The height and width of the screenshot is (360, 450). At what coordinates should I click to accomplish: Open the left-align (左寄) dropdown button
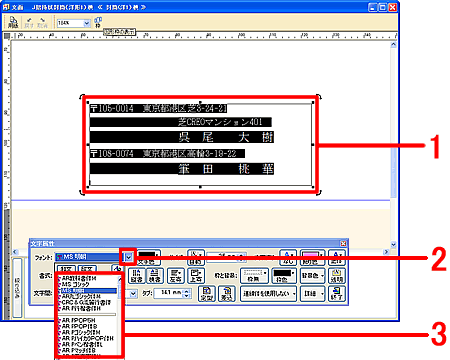175,276
